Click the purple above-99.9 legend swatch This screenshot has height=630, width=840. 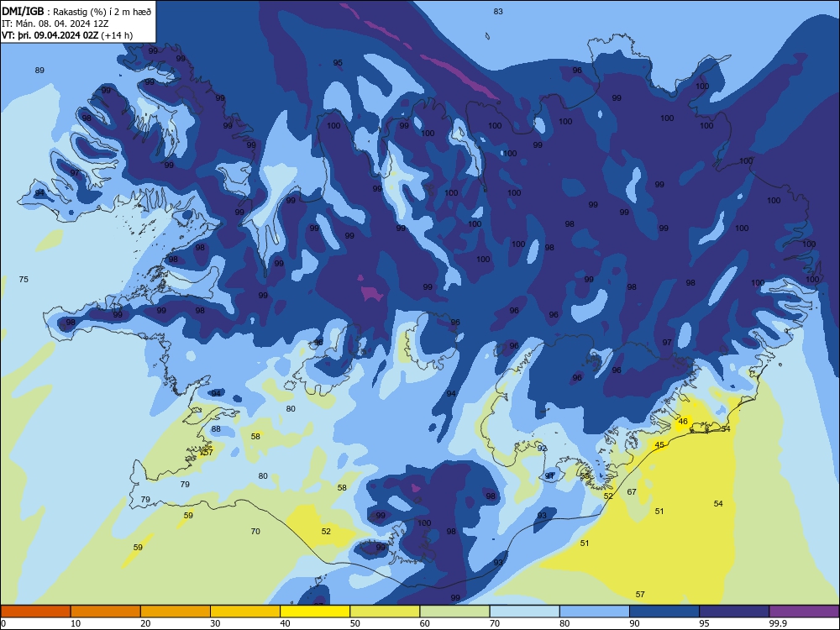pyautogui.click(x=804, y=612)
